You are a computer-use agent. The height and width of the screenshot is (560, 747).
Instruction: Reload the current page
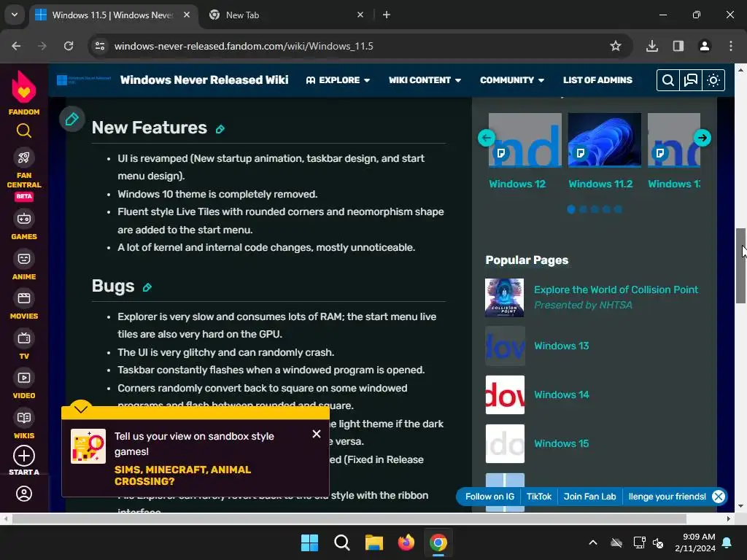click(69, 46)
